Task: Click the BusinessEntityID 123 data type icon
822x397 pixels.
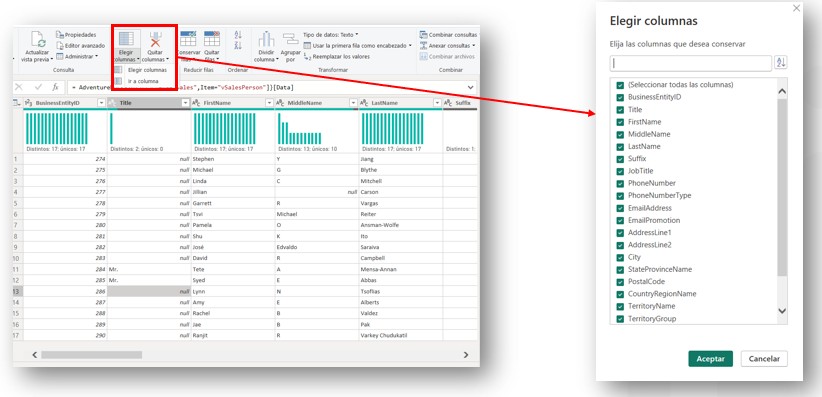Action: 29,103
